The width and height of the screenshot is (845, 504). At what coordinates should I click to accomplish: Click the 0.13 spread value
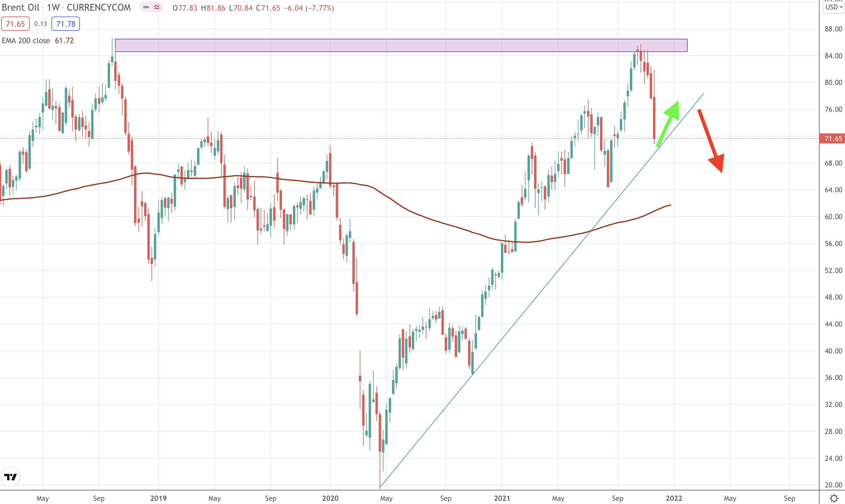tap(41, 24)
